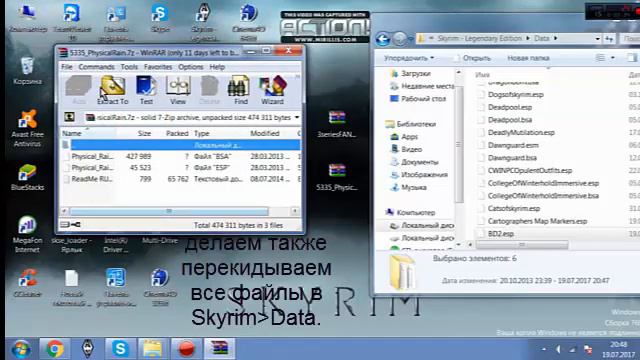Select the ReadMe RU row in WinRAR
Image resolution: width=640 pixels, height=360 pixels.
tap(181, 179)
